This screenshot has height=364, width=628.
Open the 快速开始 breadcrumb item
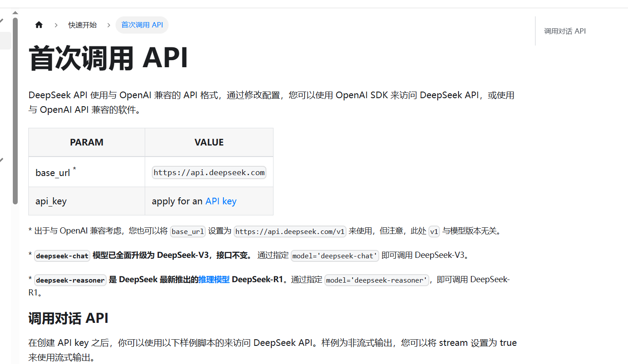click(82, 25)
